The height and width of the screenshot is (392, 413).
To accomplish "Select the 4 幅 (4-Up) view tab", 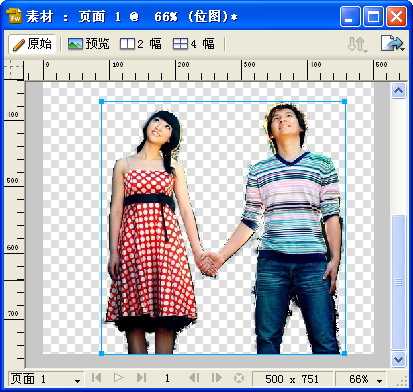I will (x=194, y=44).
